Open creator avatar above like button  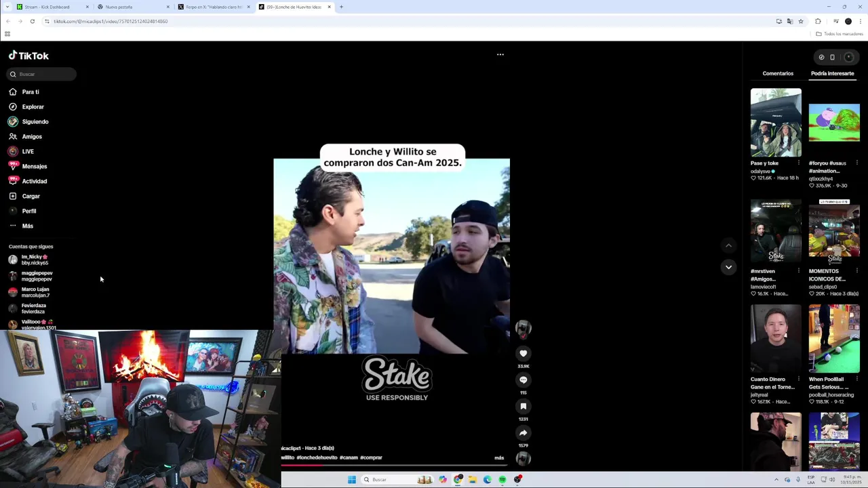click(x=523, y=329)
